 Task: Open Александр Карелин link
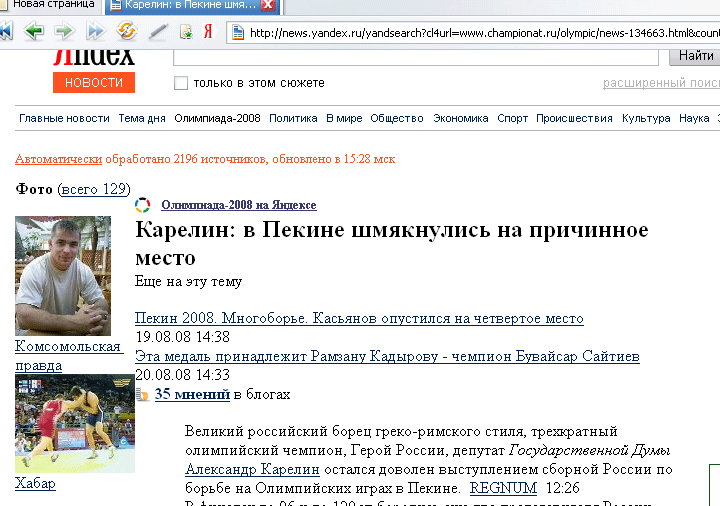pyautogui.click(x=252, y=469)
